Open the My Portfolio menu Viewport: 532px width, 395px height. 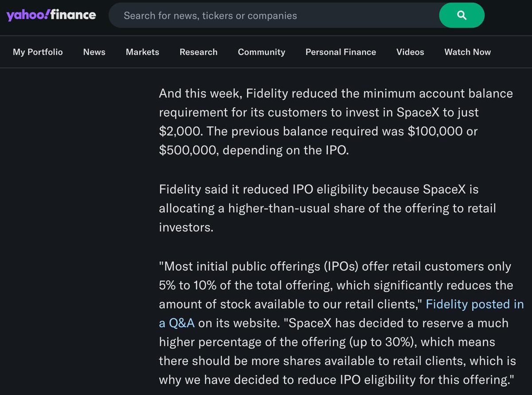click(x=38, y=52)
